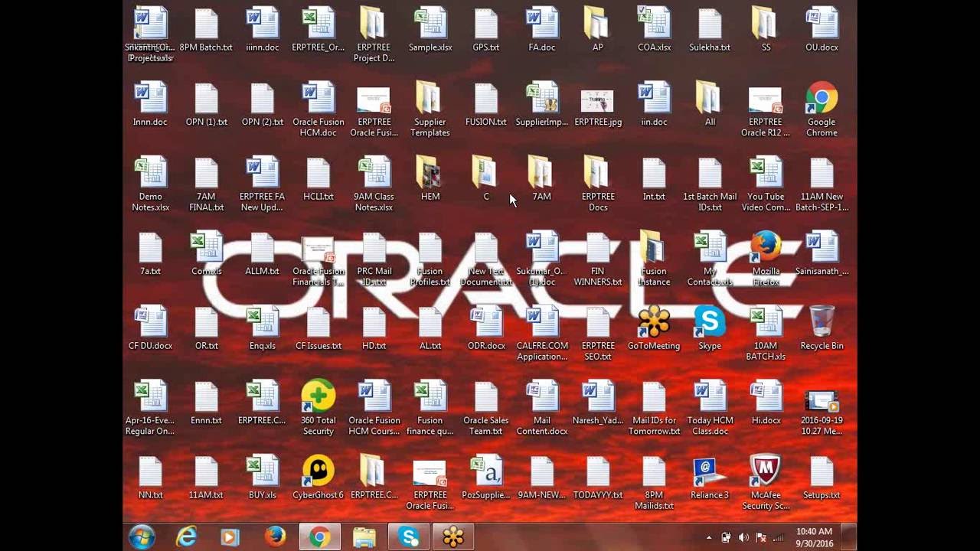Open Mozilla Firefox desktop shortcut
Screen dimensions: 980x551
pos(766,259)
